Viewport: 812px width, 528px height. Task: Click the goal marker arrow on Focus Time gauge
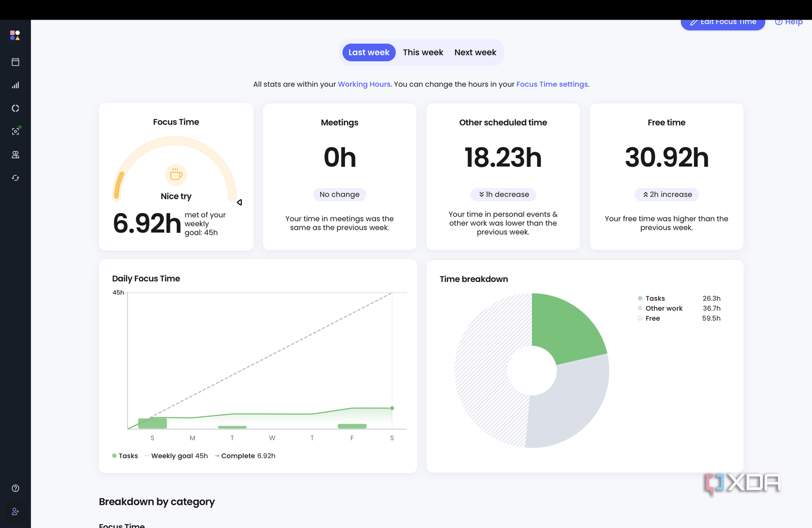point(240,202)
